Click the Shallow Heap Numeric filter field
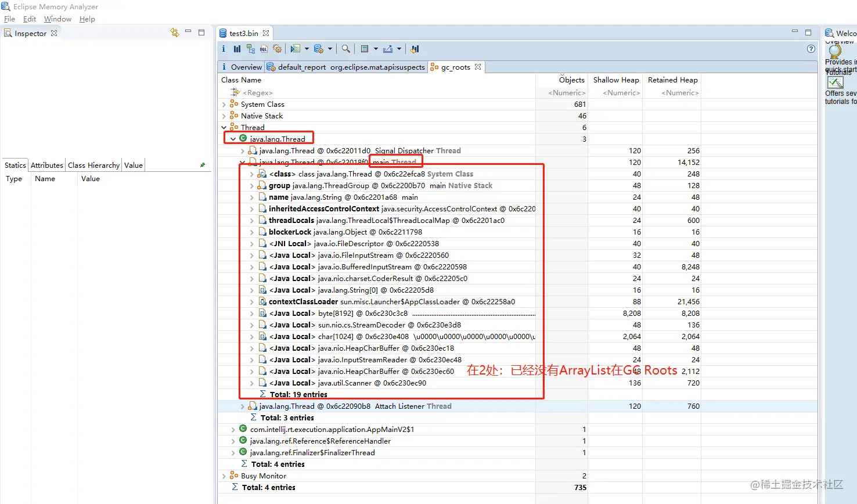This screenshot has height=504, width=857. 615,93
